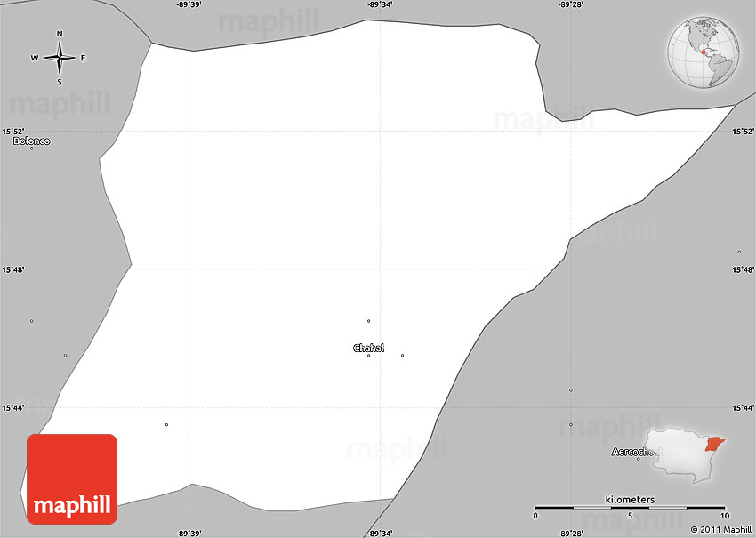The image size is (756, 538).
Task: Click the right 15°52' latitude label
Action: coord(743,132)
